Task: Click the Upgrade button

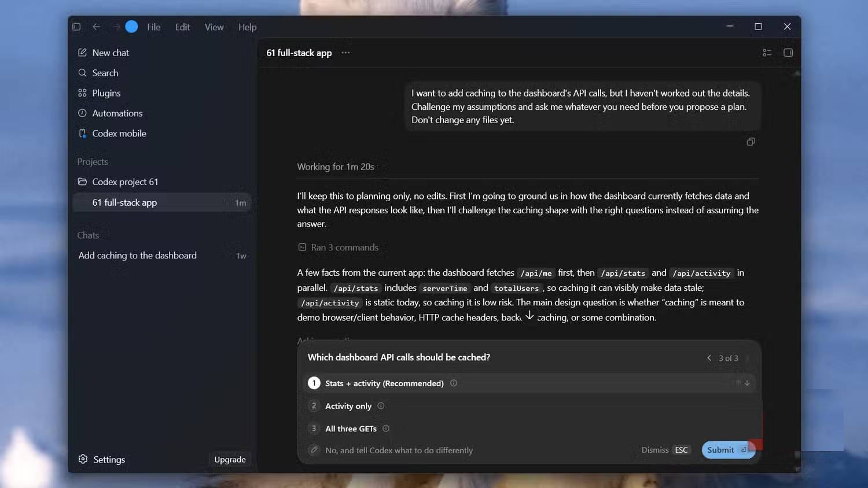Action: tap(230, 460)
